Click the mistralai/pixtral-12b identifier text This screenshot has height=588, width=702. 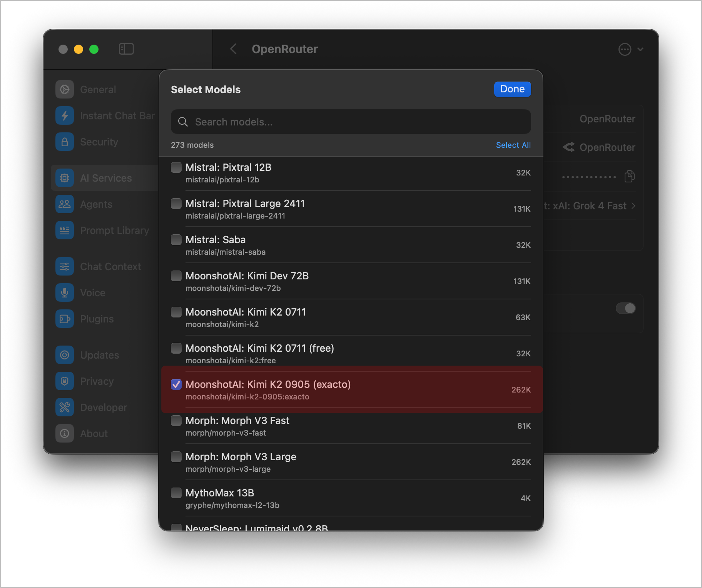222,180
